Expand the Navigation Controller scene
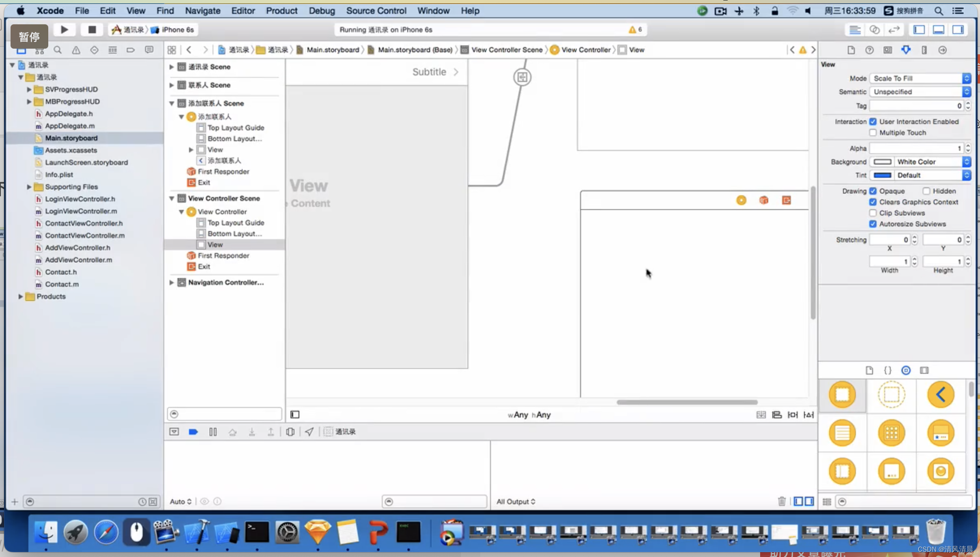This screenshot has height=557, width=980. pos(172,282)
